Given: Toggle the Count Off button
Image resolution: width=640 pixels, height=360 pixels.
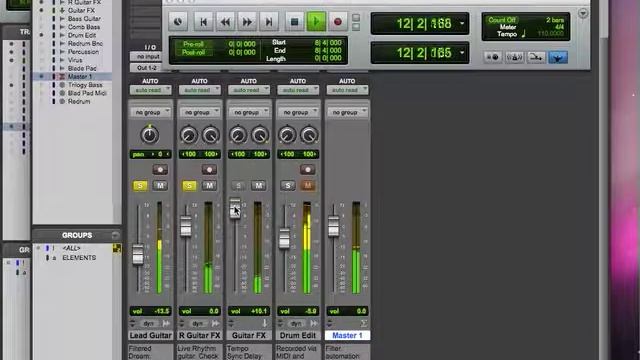Looking at the screenshot, I should coord(502,20).
